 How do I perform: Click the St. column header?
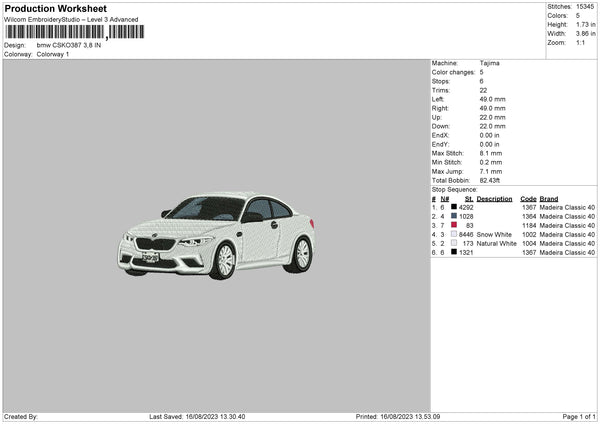[x=468, y=198]
